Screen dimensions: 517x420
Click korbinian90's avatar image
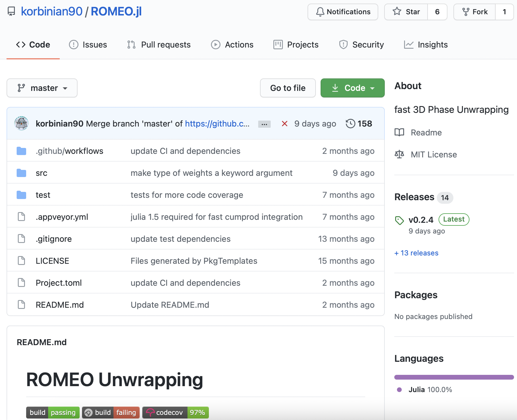[x=21, y=124]
